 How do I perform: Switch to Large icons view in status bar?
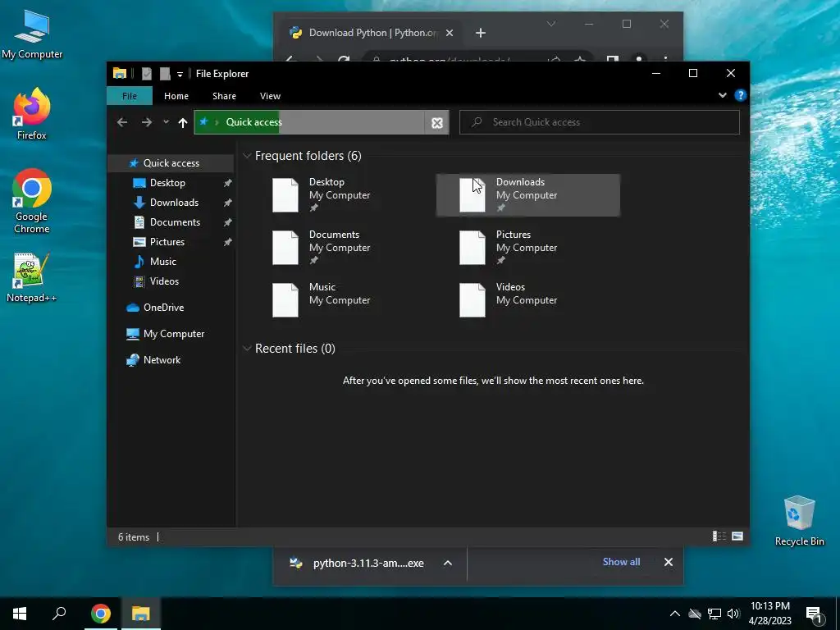737,536
